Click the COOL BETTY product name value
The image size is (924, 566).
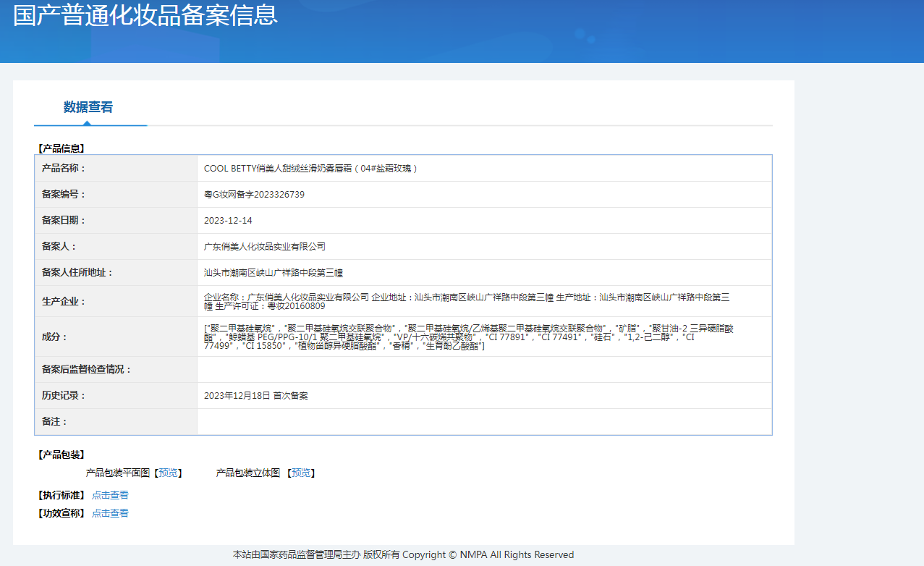coord(311,169)
